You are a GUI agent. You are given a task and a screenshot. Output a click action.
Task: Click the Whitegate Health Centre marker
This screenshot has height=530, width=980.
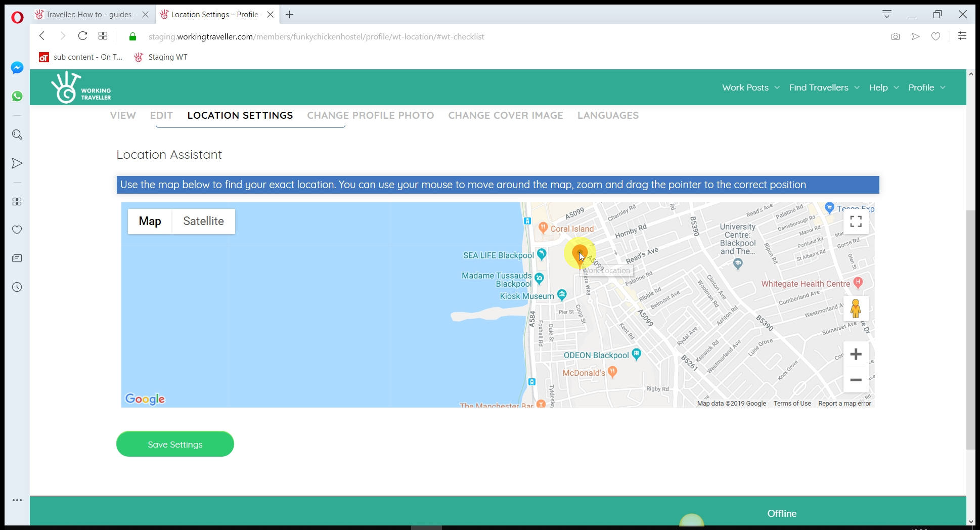tap(858, 282)
